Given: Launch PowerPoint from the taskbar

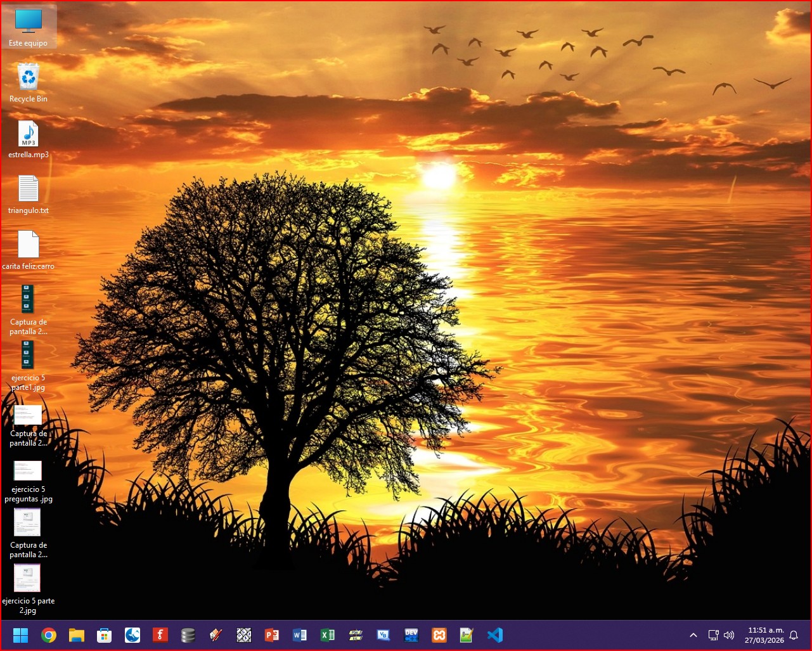Looking at the screenshot, I should pos(272,635).
